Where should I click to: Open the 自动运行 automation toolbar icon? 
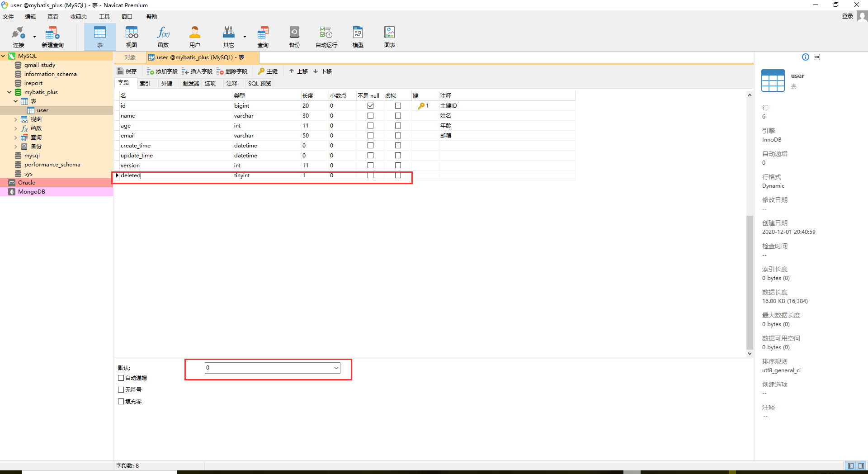(x=326, y=37)
